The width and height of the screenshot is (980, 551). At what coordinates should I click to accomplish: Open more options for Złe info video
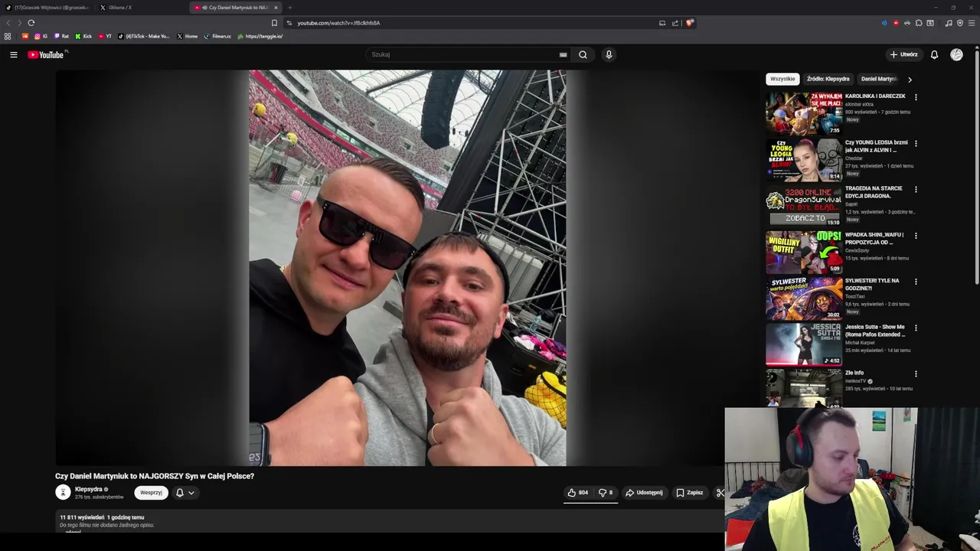[x=916, y=373]
